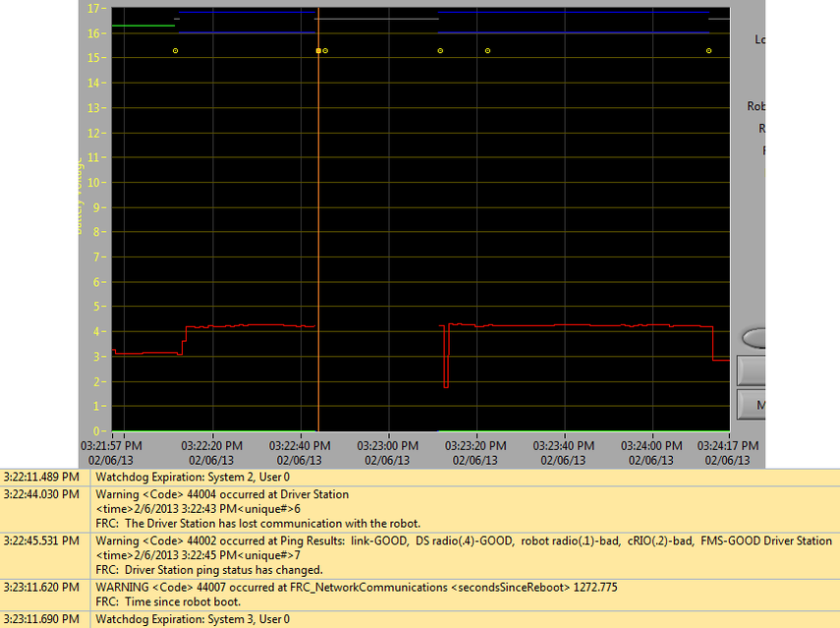Click the 17 value on the vertical axis
The image size is (840, 628).
pyautogui.click(x=93, y=9)
